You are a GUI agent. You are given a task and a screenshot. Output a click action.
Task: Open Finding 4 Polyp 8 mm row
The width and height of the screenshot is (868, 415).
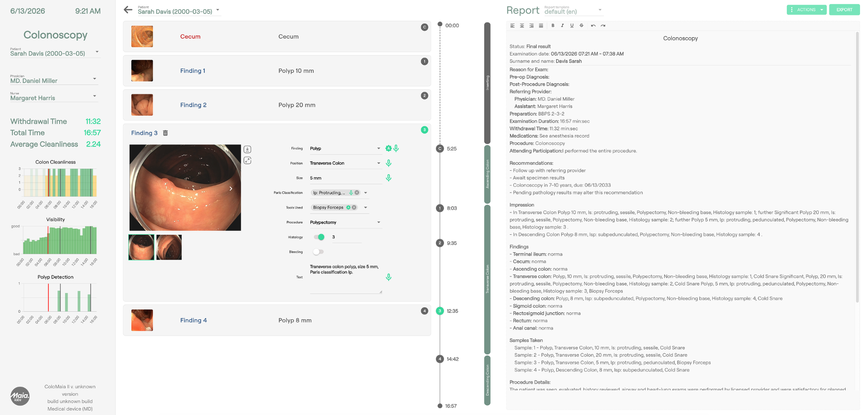point(277,320)
